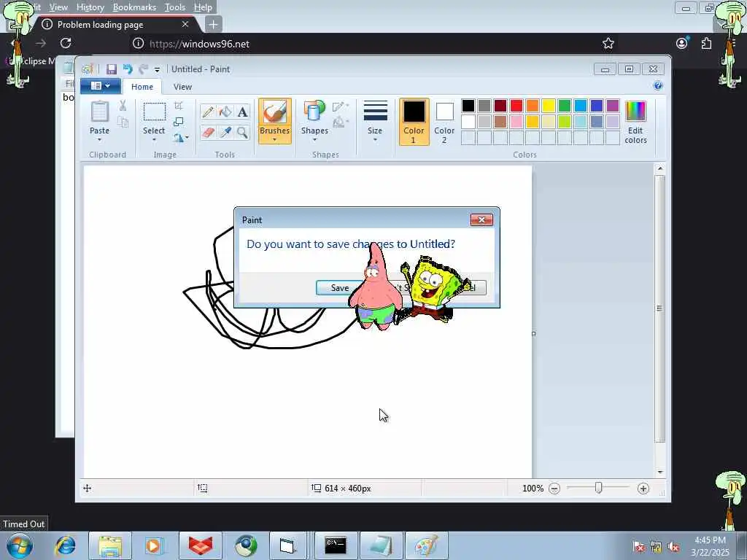
Task: Open the browser Help menu
Action: coord(203,7)
